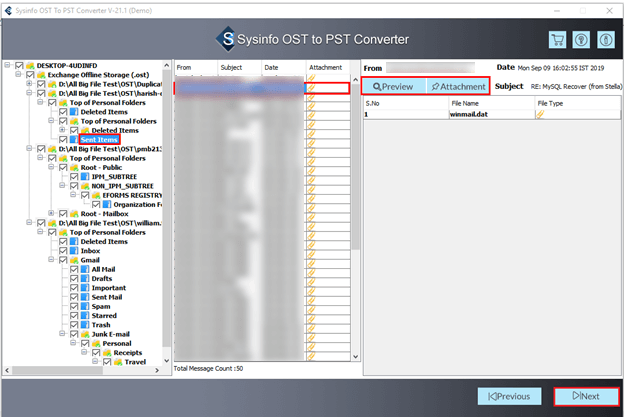Click the attachment clip icon for winmail.dat
624x420 pixels.
tap(540, 115)
